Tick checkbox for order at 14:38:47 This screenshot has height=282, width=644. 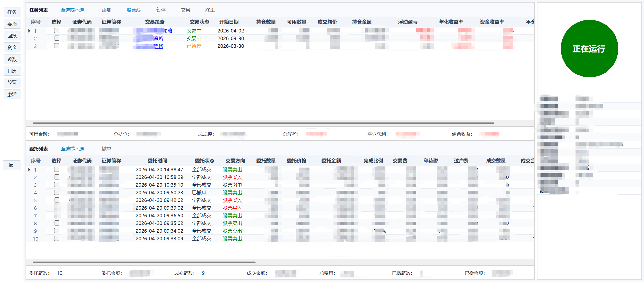pyautogui.click(x=57, y=169)
